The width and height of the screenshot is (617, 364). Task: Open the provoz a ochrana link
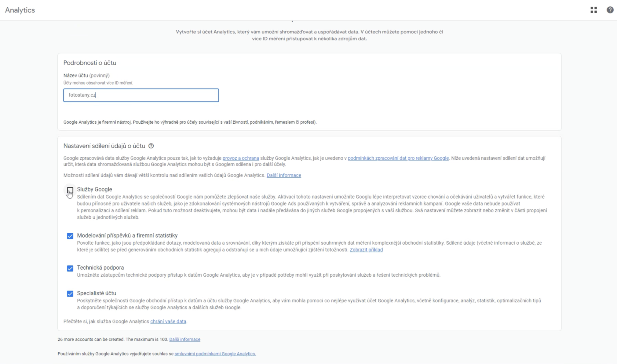(x=241, y=158)
